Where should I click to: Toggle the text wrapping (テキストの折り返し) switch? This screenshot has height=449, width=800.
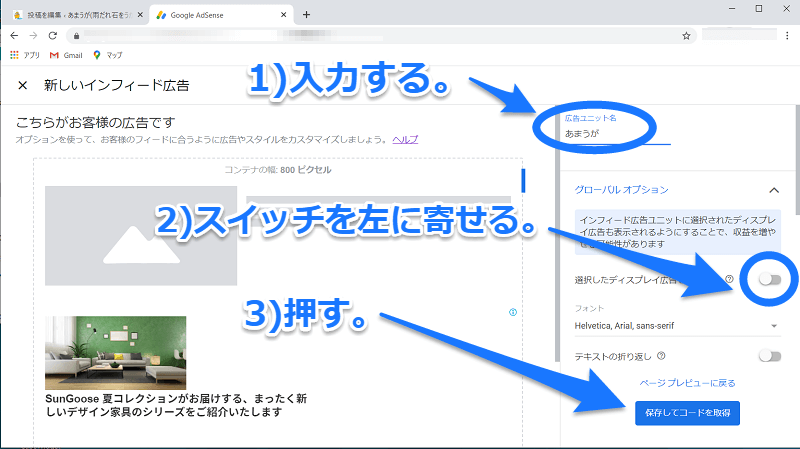[x=769, y=355]
